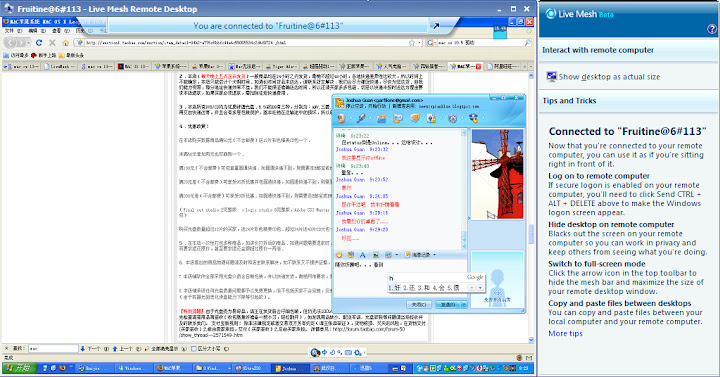Open the More tips link
This screenshot has height=377, width=720.
tap(565, 333)
